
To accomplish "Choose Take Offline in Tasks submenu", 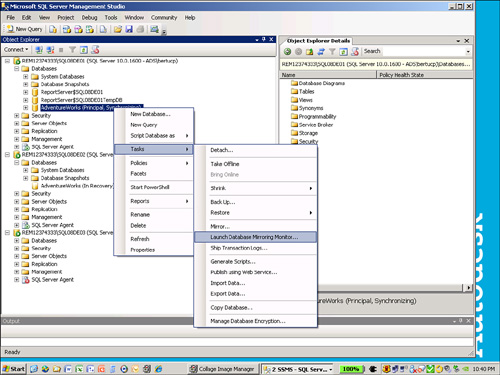I will click(x=255, y=164).
